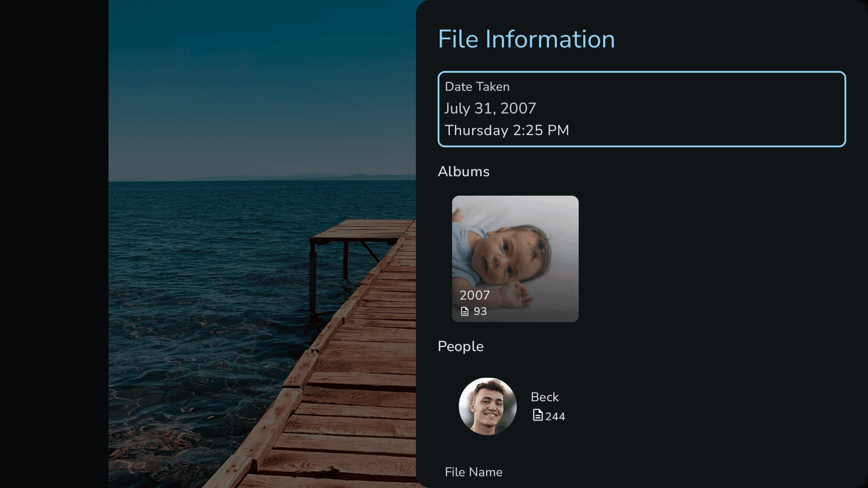
Task: Click the Thursday 2:25 PM time text
Action: click(507, 130)
